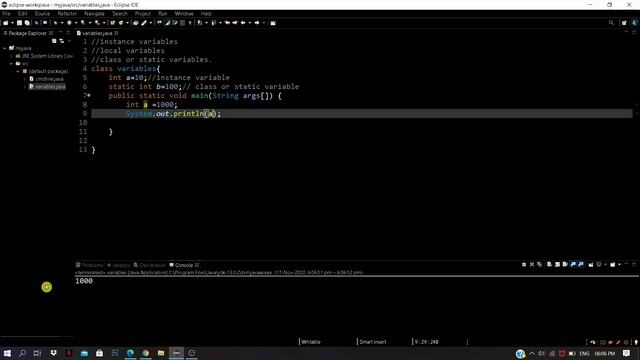This screenshot has width=640, height=360.
Task: Click the Search flashlight toolbar icon
Action: point(144,23)
